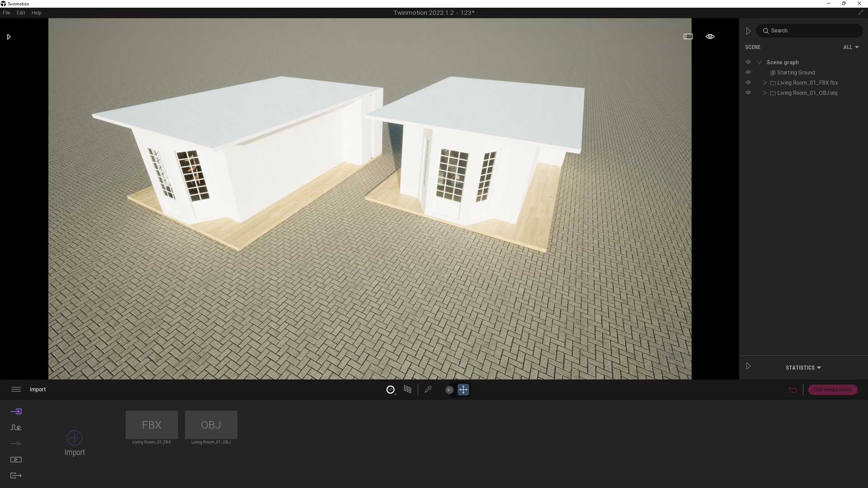Click the dotted grid tool icon
The image size is (868, 488).
tap(407, 389)
